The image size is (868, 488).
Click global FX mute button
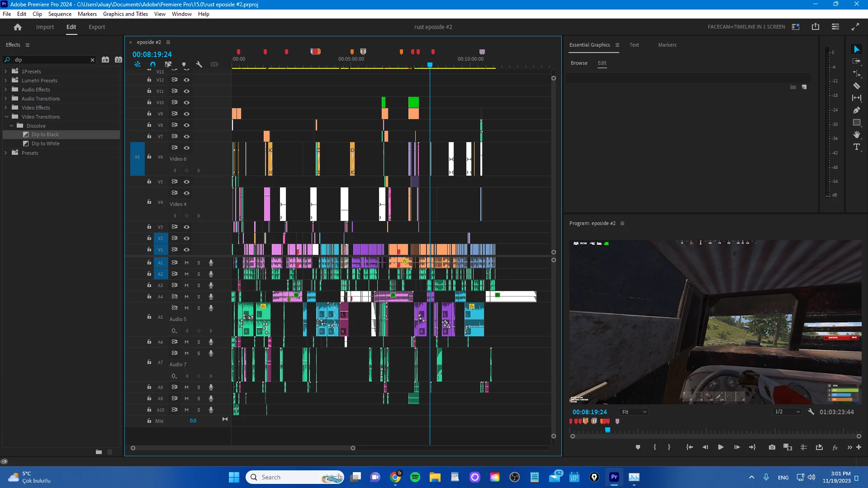click(835, 447)
